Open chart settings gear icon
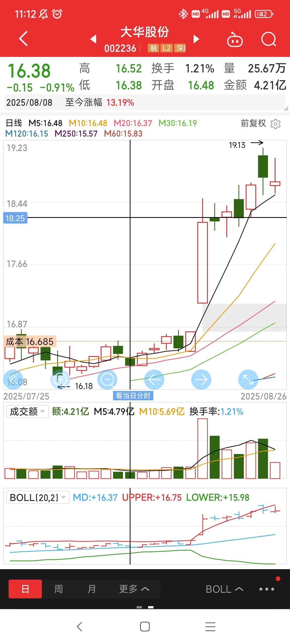Image resolution: width=290 pixels, height=644 pixels. (275, 124)
